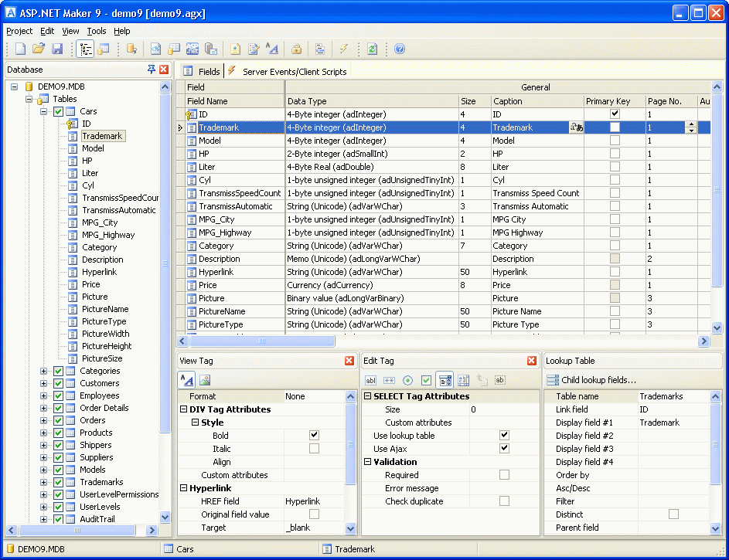Enable the Italic style checkbox
The width and height of the screenshot is (729, 560).
315,449
